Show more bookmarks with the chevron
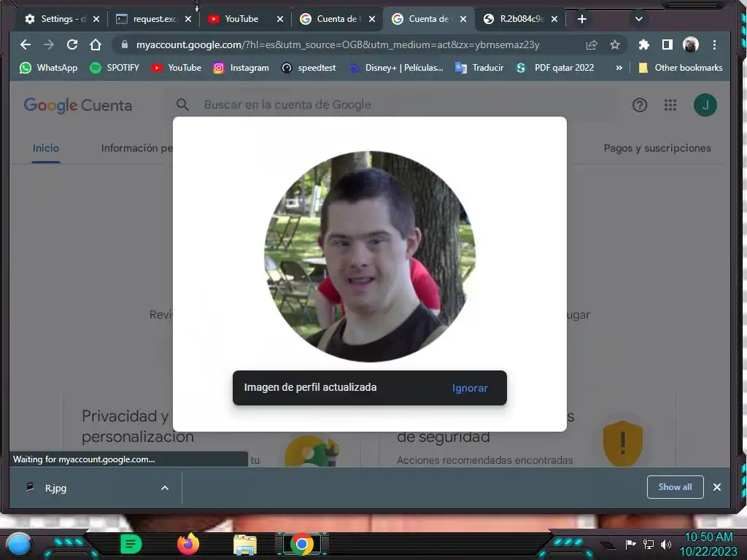This screenshot has width=747, height=560. point(619,68)
